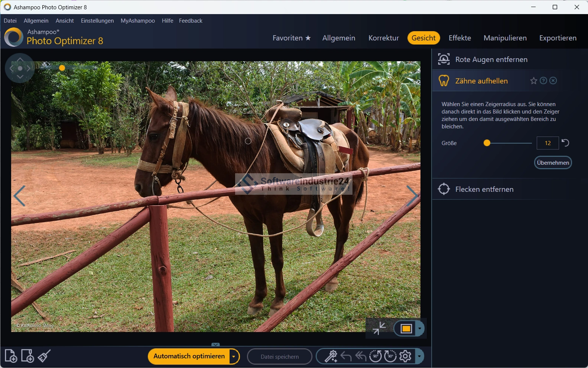Click the single undo arrow icon
Screen dimensions: 588x368
[346, 356]
